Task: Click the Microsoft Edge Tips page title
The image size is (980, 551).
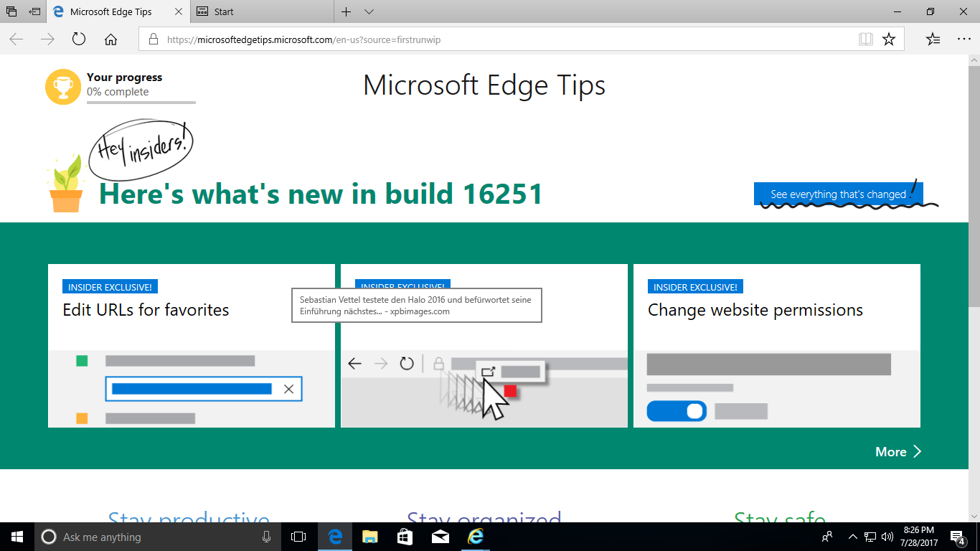Action: click(x=484, y=85)
